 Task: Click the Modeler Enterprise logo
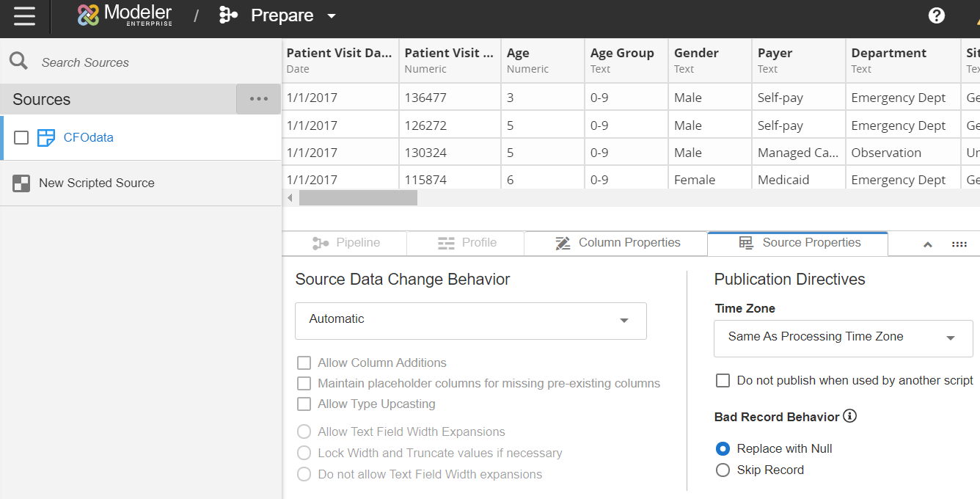click(x=125, y=15)
